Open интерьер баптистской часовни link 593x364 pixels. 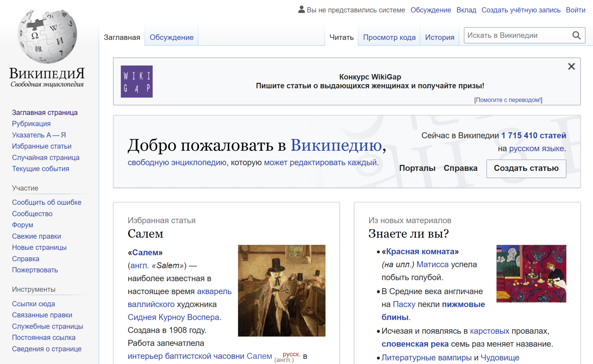point(186,356)
